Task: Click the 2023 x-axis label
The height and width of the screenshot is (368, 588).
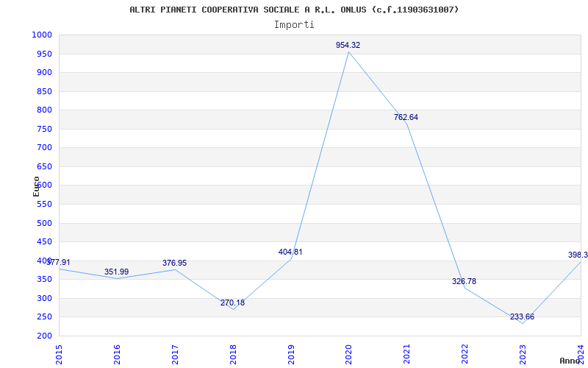Action: pyautogui.click(x=523, y=354)
